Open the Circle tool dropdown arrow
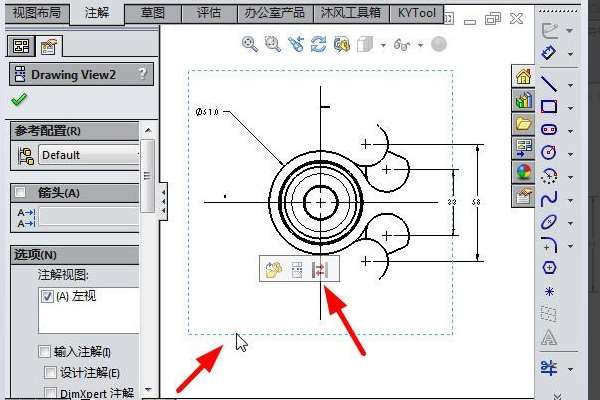600x400 pixels. (570, 154)
